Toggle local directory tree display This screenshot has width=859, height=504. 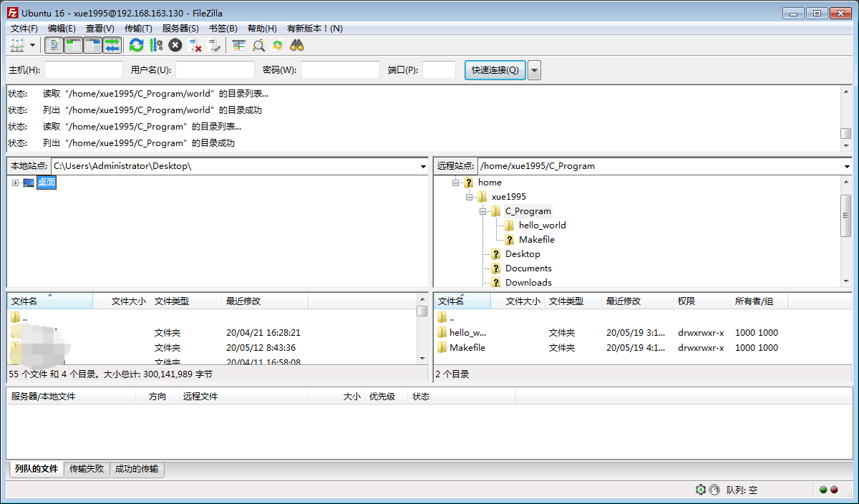[73, 46]
